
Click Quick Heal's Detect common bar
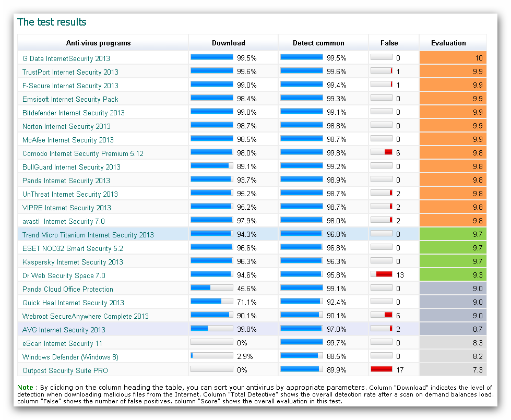(301, 301)
